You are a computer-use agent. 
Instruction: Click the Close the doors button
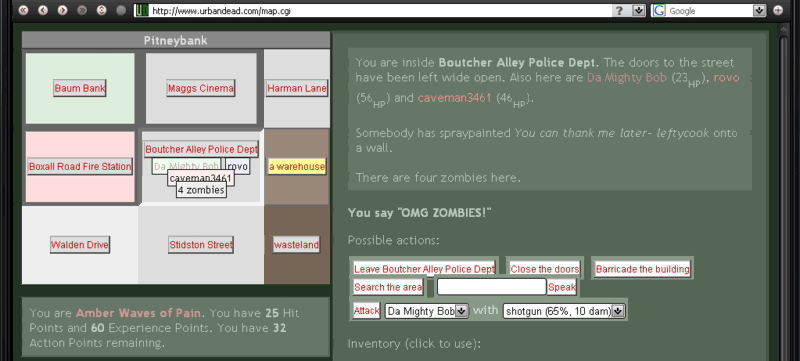click(544, 269)
